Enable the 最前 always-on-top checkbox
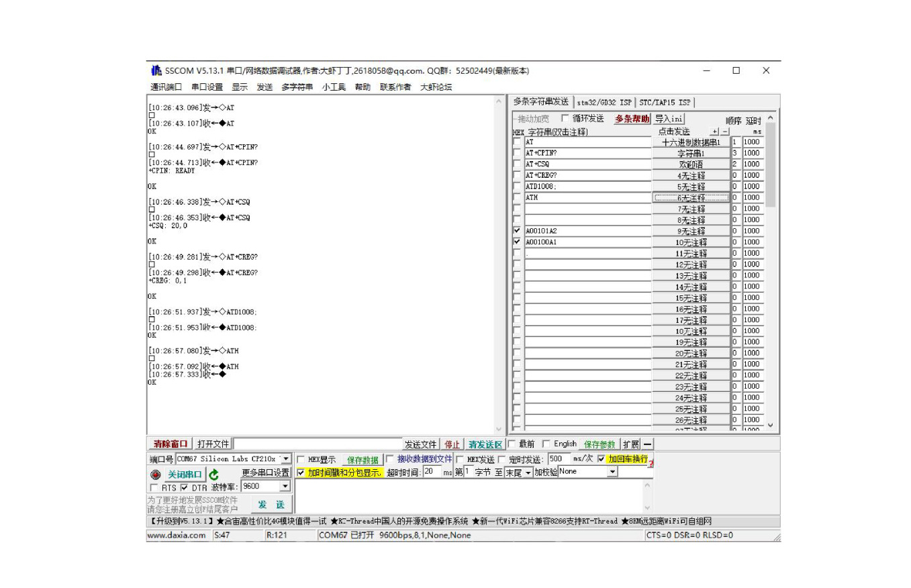The image size is (911, 588). 512,444
